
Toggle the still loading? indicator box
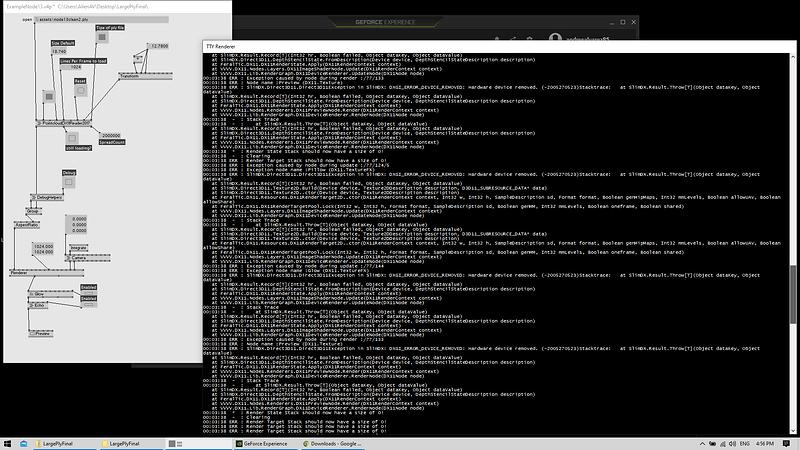72,138
